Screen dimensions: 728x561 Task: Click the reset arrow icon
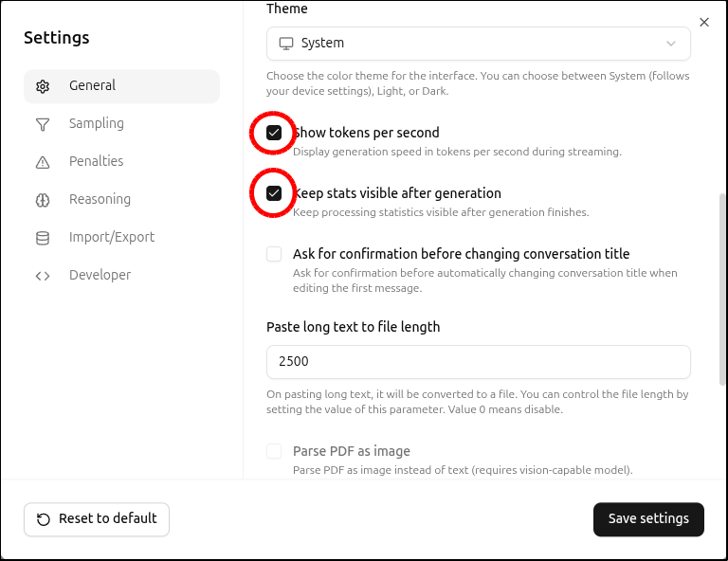[44, 519]
